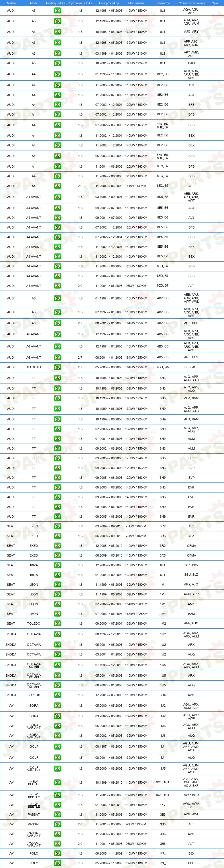Image resolution: width=224 pixels, height=868 pixels.
Task: Click fuel icon in Seat Exeo CFMA 3R5 row
Action: pos(57,555)
